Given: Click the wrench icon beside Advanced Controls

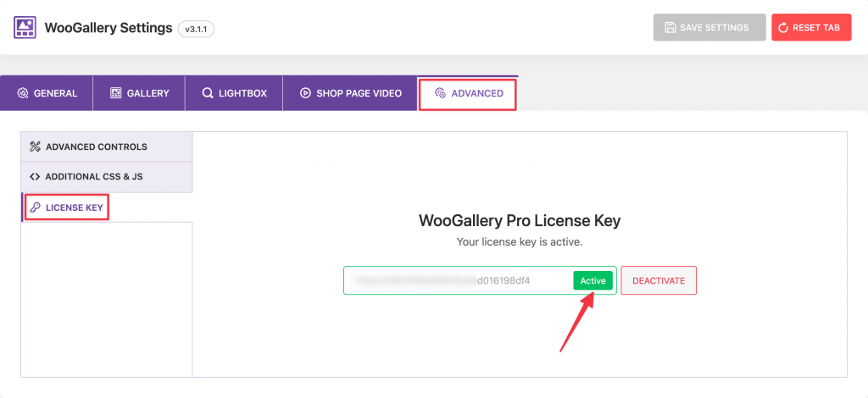Looking at the screenshot, I should coord(35,147).
